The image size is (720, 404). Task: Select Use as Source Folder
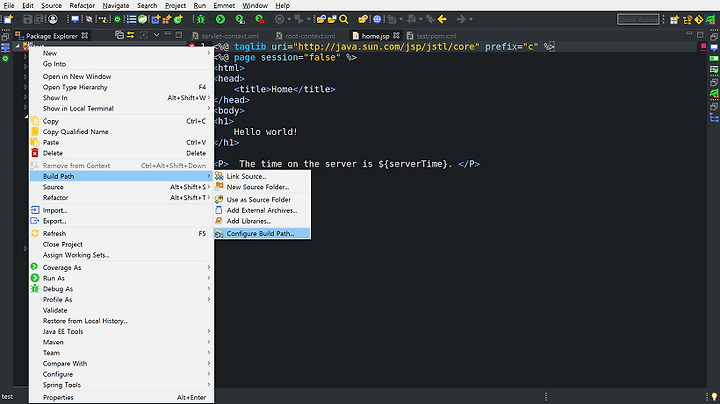262,200
